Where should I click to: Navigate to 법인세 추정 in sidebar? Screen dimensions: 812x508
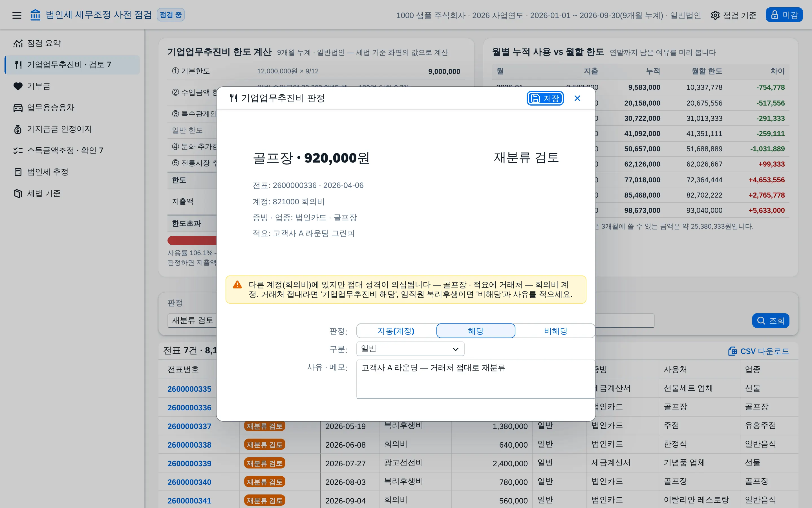(72, 172)
